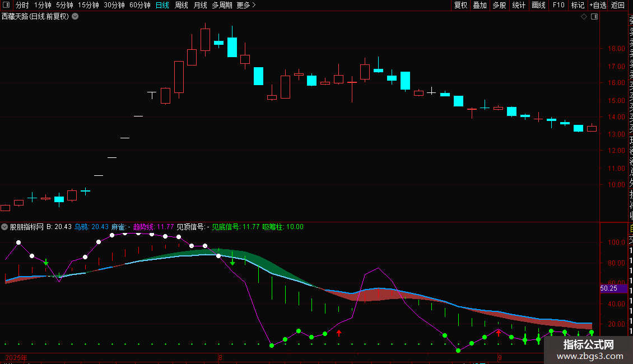
Task: Select the 60分钟 period
Action: click(139, 5)
